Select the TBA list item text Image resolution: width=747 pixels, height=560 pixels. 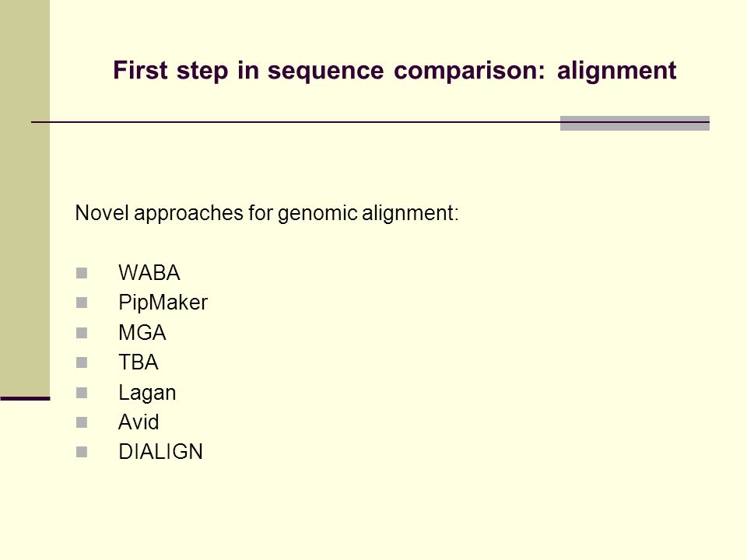(139, 362)
